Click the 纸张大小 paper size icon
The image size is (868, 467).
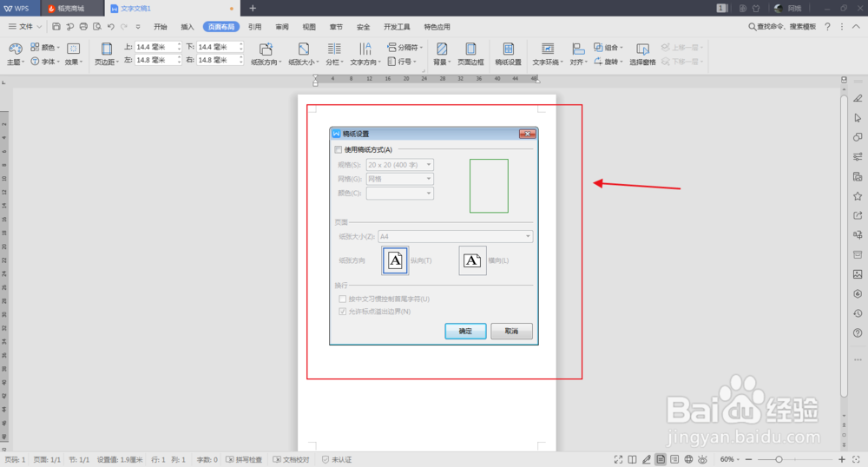click(x=303, y=49)
